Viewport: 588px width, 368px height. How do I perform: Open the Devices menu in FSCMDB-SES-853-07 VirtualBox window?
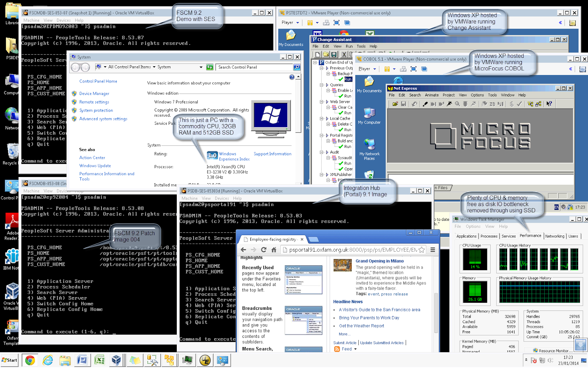coord(64,20)
